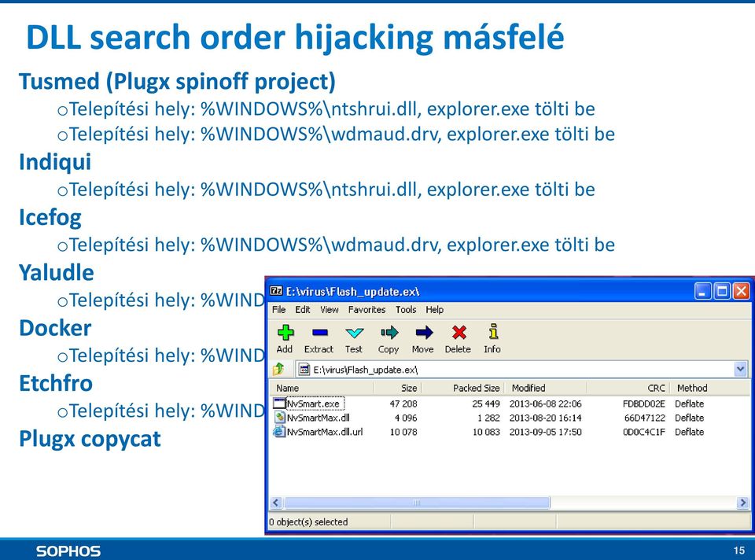Click status bar text 0 object(s) selected
Screen dimensions: 755x560
pyautogui.click(x=308, y=521)
